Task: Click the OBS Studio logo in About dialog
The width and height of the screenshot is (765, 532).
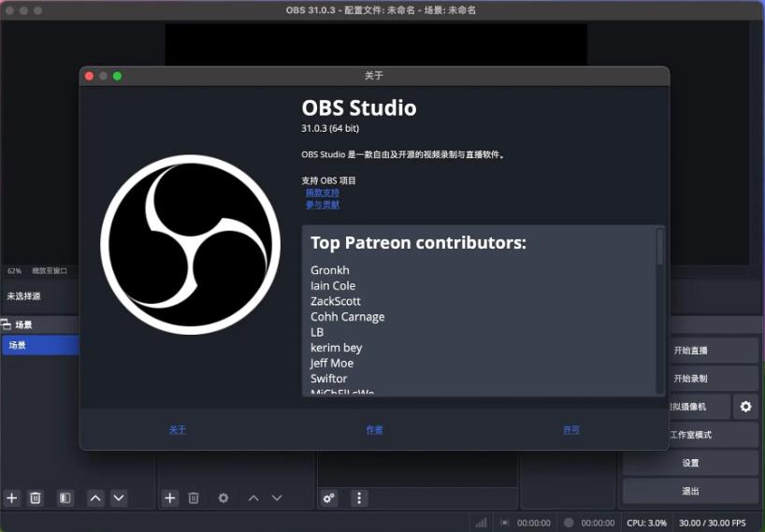Action: [190, 244]
